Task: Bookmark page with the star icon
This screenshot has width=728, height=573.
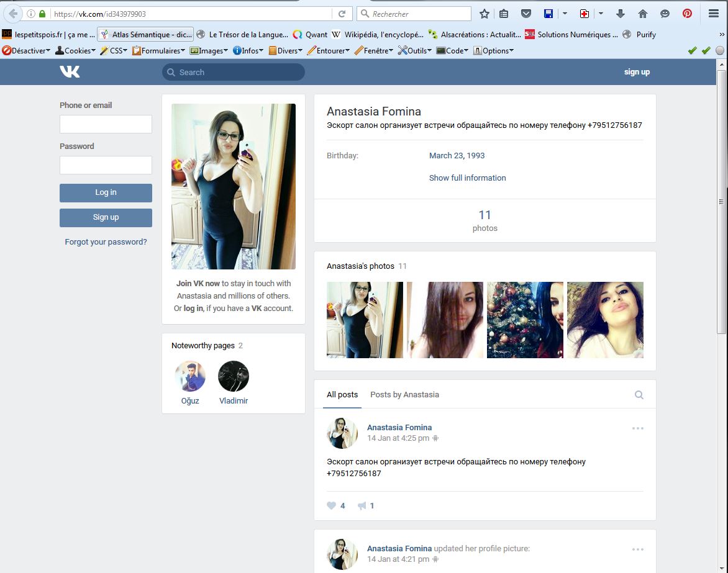Action: [485, 14]
